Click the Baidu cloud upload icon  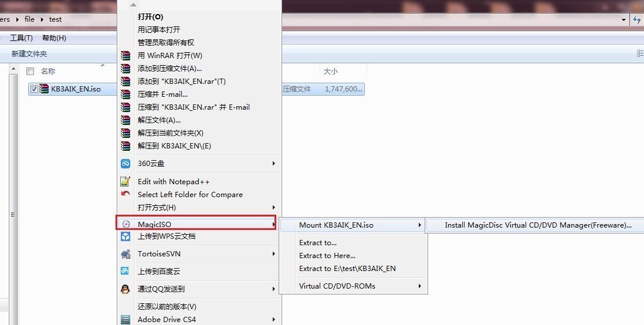click(x=125, y=271)
